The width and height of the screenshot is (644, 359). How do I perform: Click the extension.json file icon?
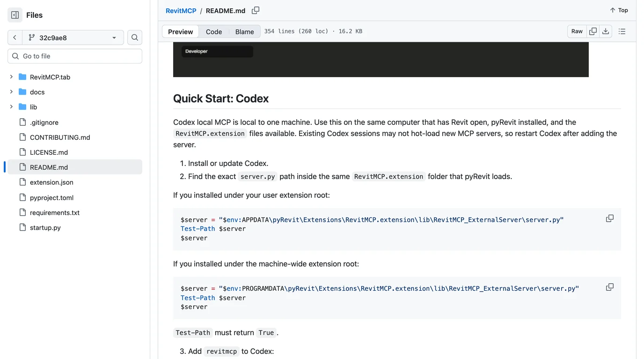pyautogui.click(x=22, y=182)
